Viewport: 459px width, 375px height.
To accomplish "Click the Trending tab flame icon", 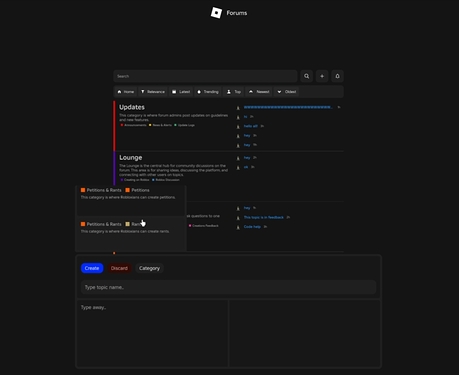I will click(199, 92).
